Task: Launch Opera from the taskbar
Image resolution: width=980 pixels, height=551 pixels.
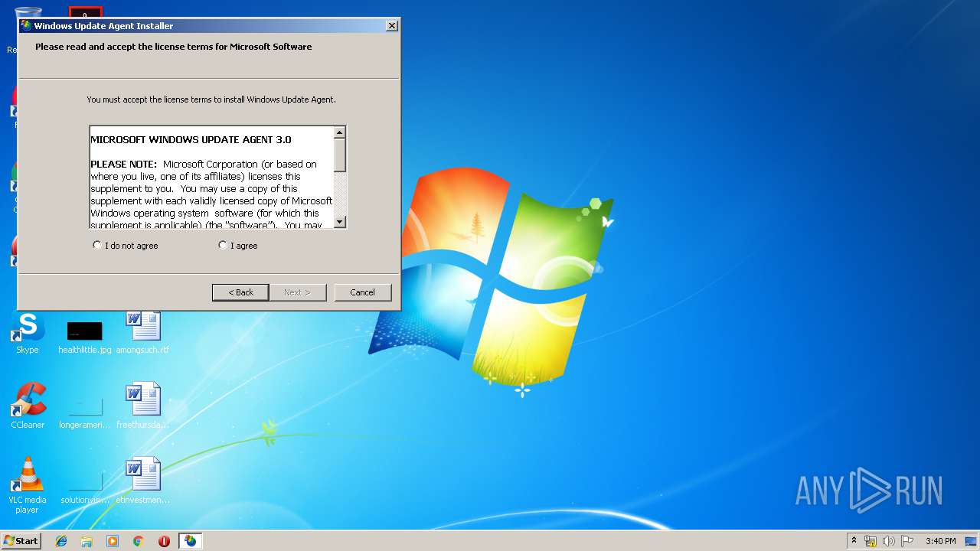Action: [x=164, y=541]
